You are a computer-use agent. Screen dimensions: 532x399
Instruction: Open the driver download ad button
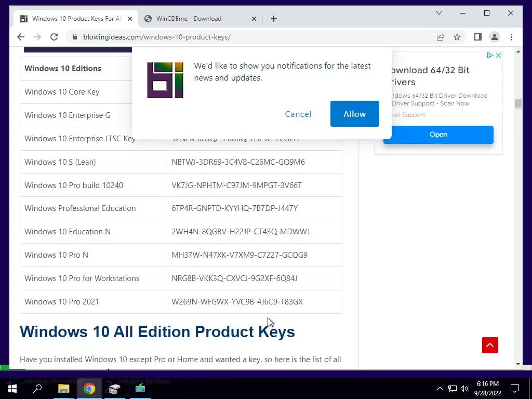(x=438, y=135)
